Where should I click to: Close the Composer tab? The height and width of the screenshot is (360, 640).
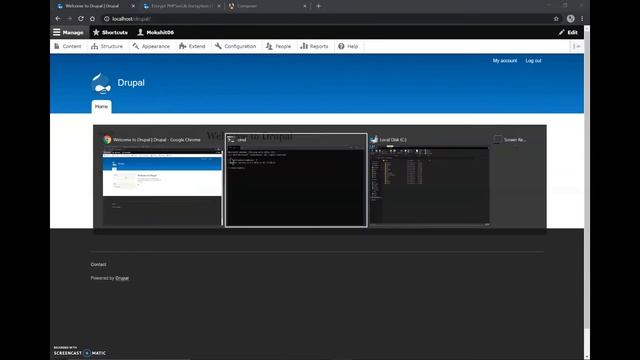click(x=304, y=6)
